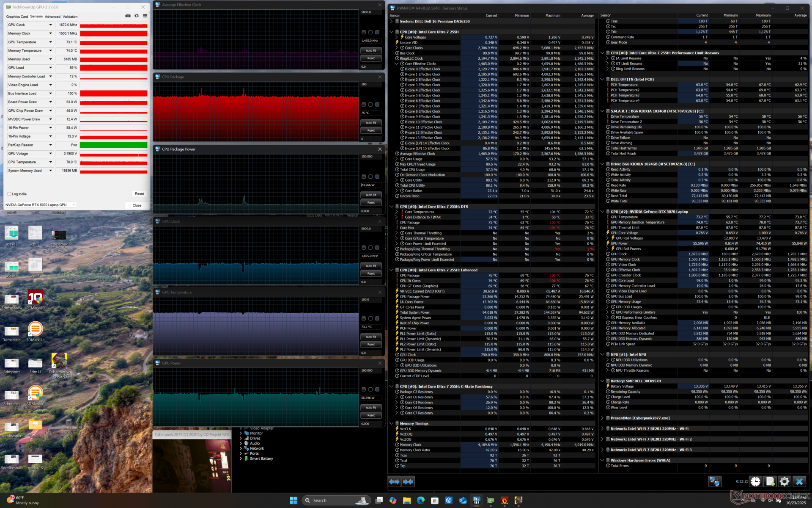The image size is (812, 508).
Task: Toggle first checkbox in CPU Package graph
Action: 364,105
